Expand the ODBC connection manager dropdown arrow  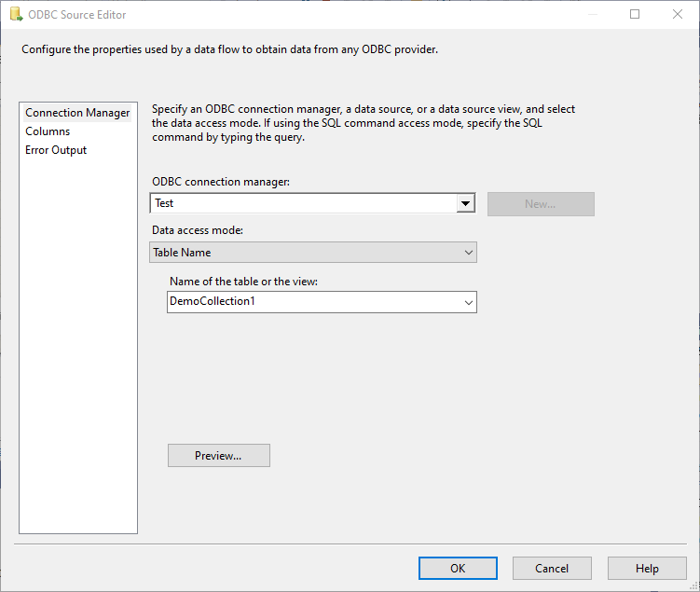pos(465,203)
